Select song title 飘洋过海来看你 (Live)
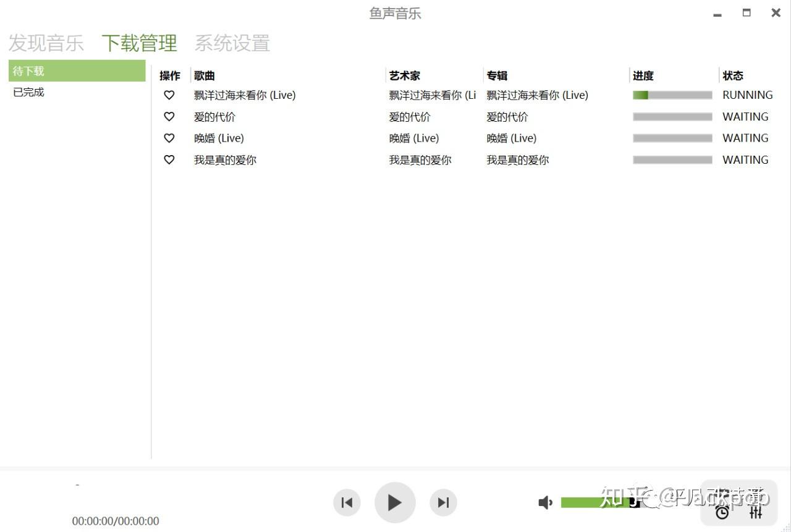The image size is (791, 532). 245,95
